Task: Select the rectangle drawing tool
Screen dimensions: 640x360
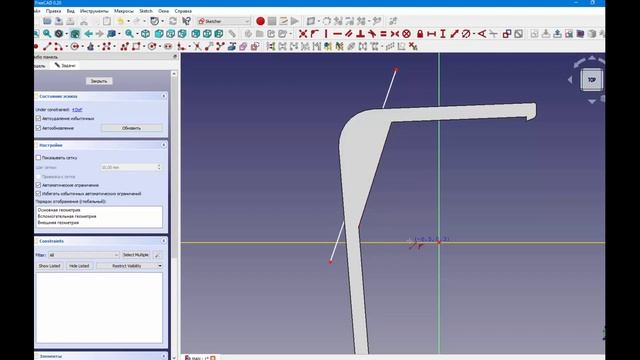Action: [x=136, y=47]
